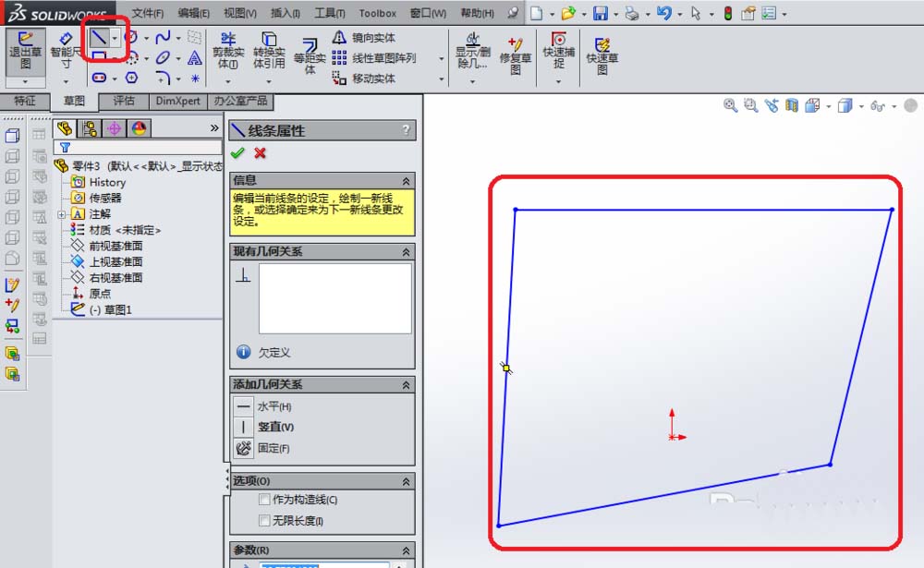Click the Save icon
Screen dimensions: 924x568
tap(600, 13)
